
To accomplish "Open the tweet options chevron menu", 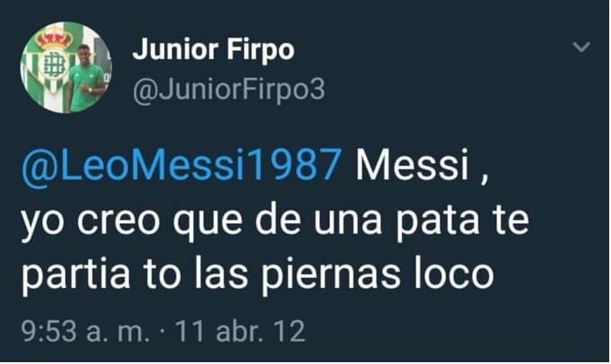I will pos(581,48).
